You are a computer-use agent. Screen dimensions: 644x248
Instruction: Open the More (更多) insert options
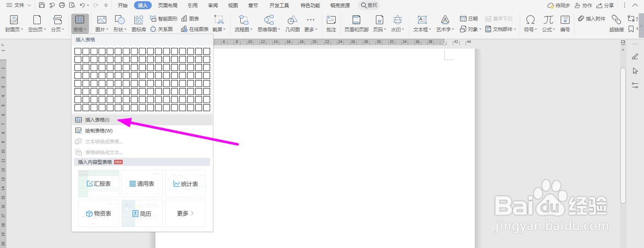(310, 24)
